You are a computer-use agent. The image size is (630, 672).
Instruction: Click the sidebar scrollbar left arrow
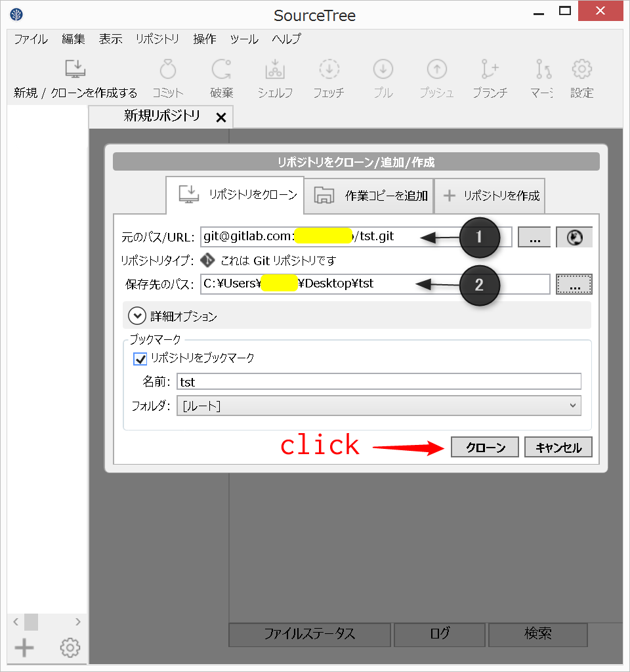click(16, 622)
